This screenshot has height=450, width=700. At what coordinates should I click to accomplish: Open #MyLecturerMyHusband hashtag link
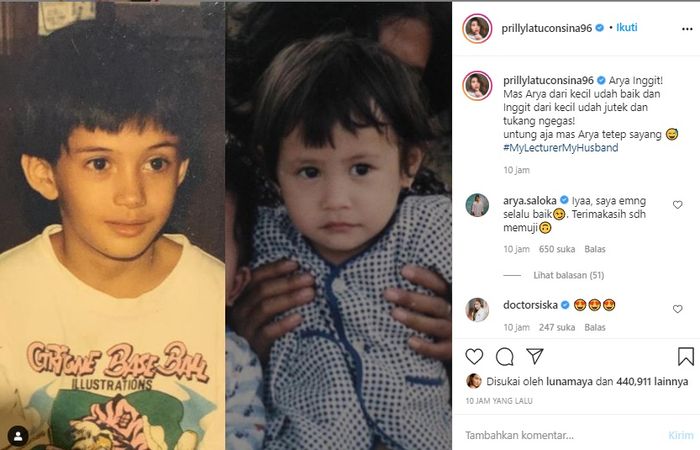(x=561, y=148)
